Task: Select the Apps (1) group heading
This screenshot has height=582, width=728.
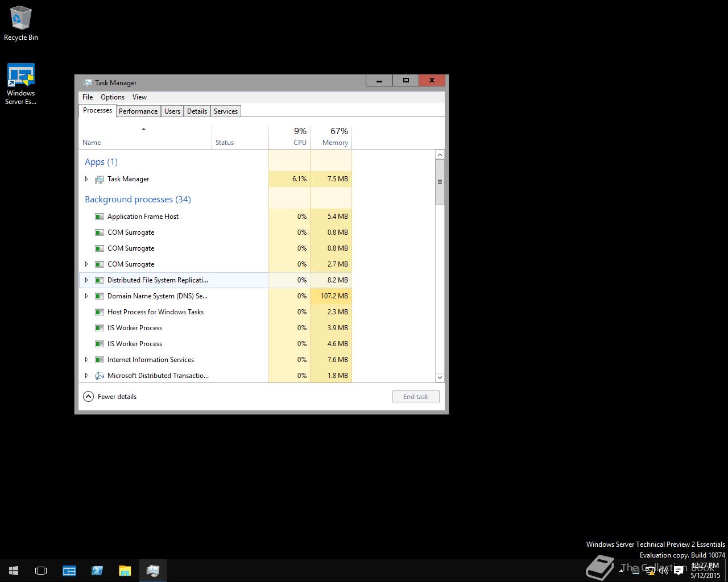Action: (101, 162)
